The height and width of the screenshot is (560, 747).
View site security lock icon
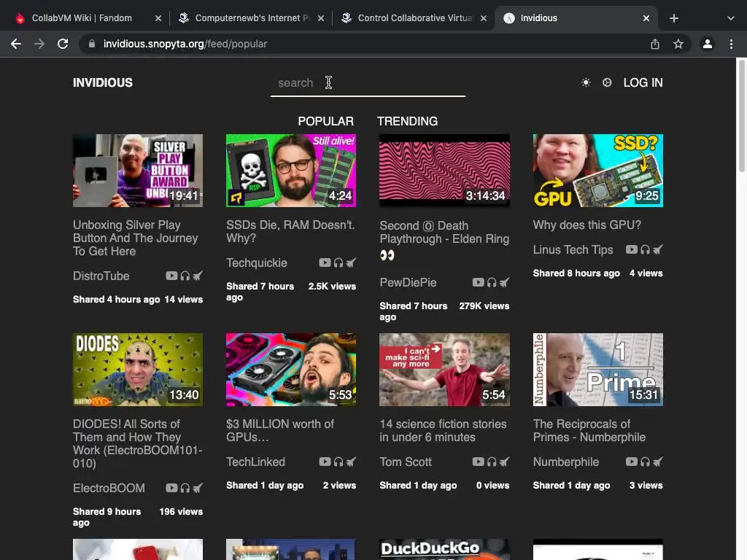coord(92,44)
